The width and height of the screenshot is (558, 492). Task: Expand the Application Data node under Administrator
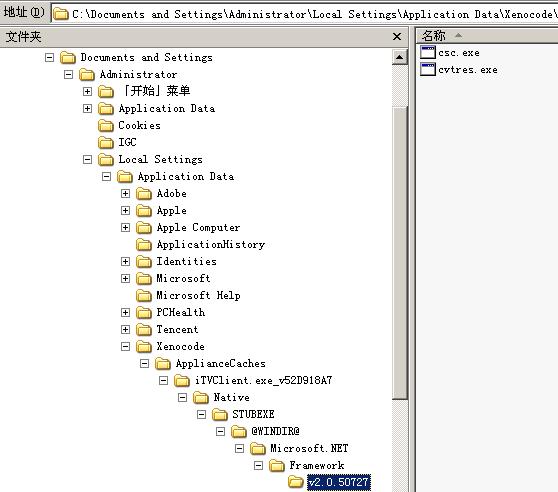87,108
